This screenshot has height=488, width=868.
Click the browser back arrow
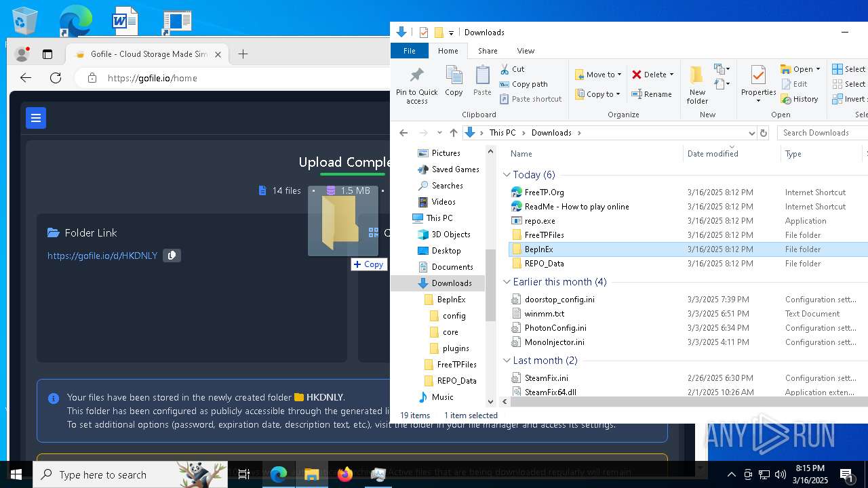pos(26,78)
